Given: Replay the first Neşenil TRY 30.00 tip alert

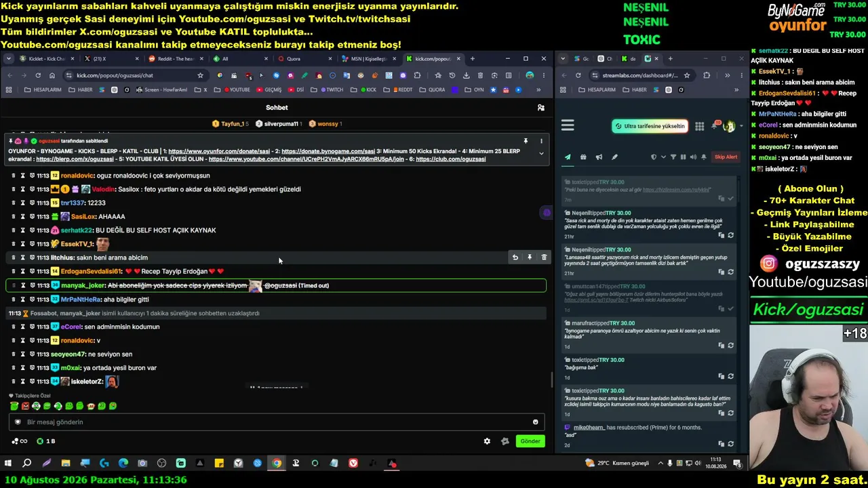Looking at the screenshot, I should 730,235.
